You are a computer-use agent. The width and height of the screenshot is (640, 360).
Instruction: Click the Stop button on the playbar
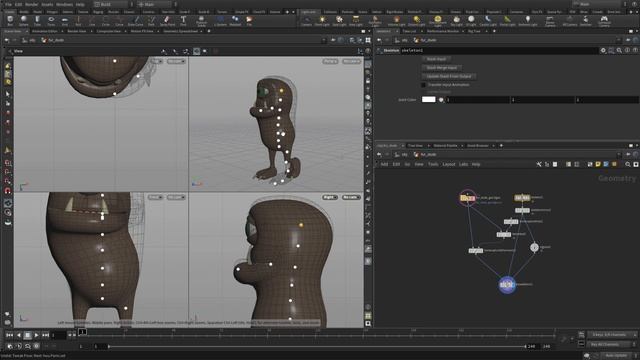(x=27, y=335)
